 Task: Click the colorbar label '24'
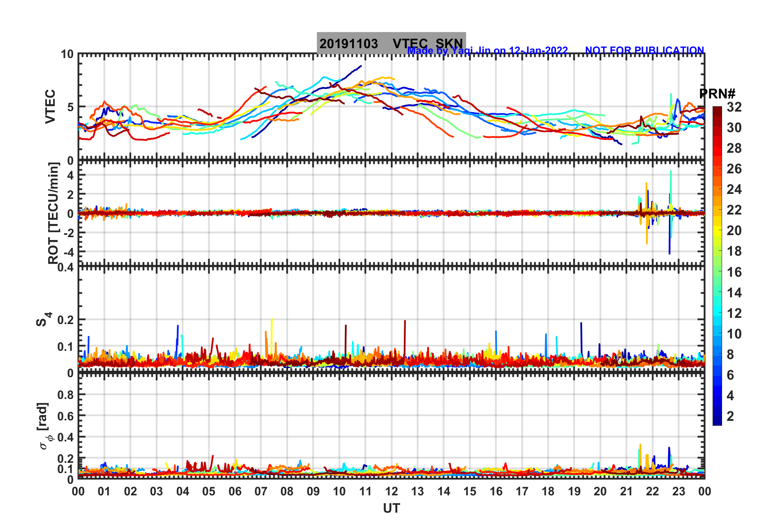coord(734,189)
